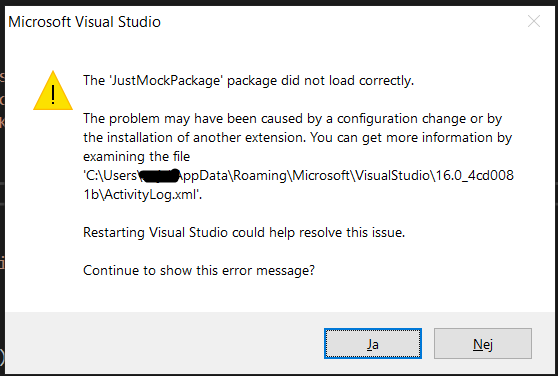Click the examining the file text
The image size is (558, 376).
tap(137, 157)
